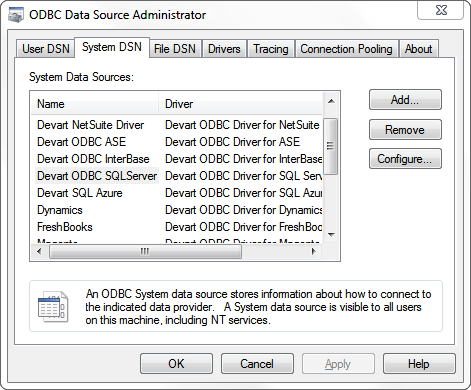This screenshot has height=390, width=471.
Task: Select Devart ODBC ASE data source
Action: [x=81, y=142]
